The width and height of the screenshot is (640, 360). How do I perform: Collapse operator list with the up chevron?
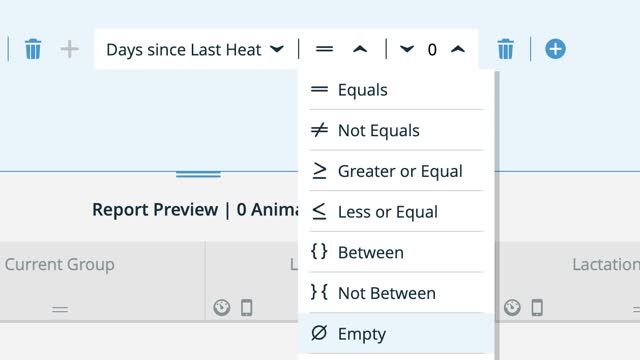[x=360, y=49]
